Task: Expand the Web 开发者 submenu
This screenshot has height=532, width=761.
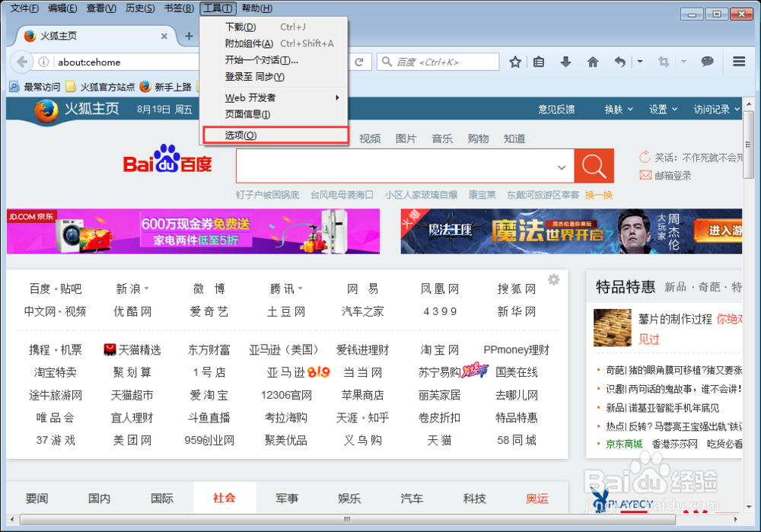Action: click(x=275, y=97)
